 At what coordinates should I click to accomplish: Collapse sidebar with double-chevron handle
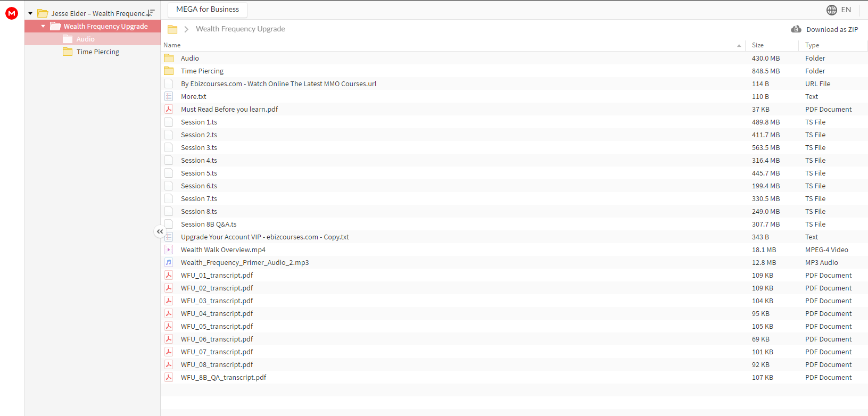click(x=160, y=231)
